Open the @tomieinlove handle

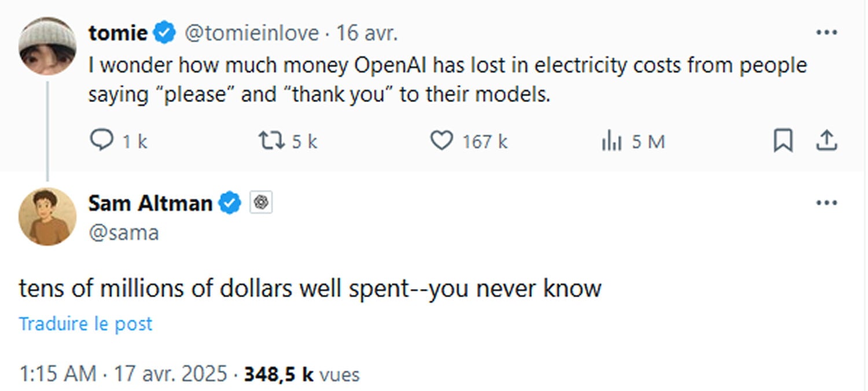pos(251,34)
